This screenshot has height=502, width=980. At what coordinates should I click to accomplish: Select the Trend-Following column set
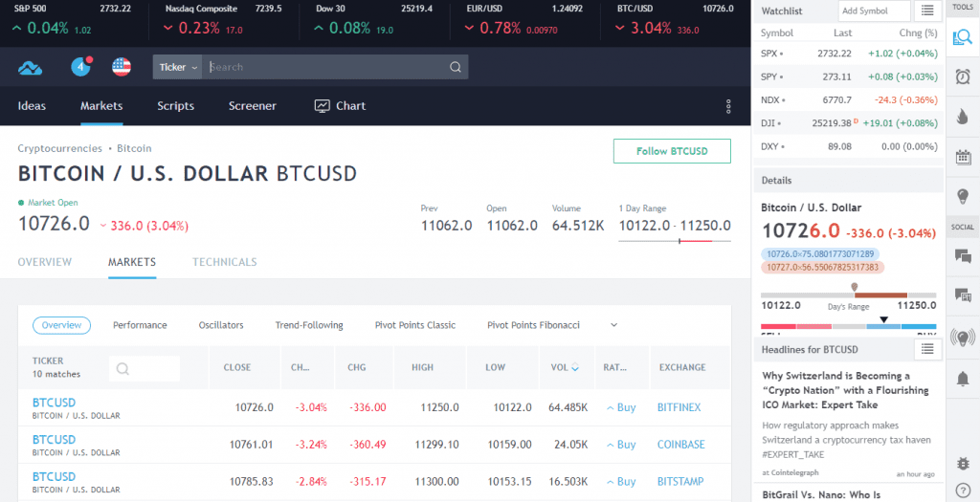pos(309,325)
